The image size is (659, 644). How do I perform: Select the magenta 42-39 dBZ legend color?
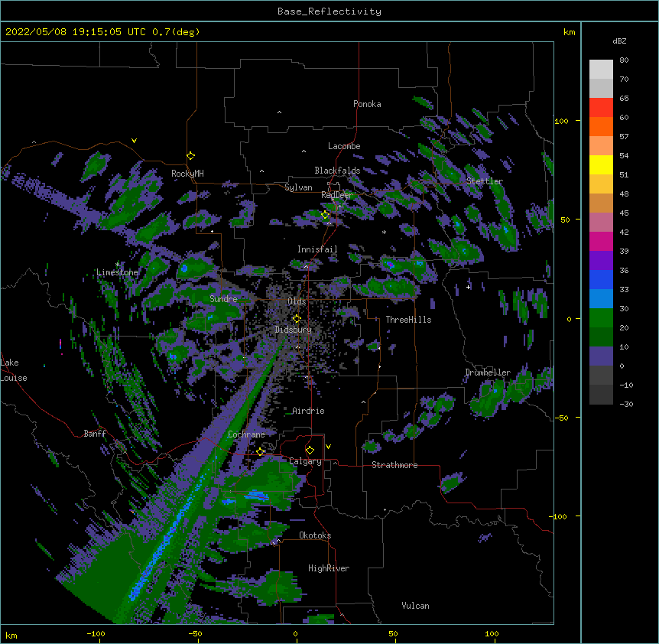click(601, 242)
